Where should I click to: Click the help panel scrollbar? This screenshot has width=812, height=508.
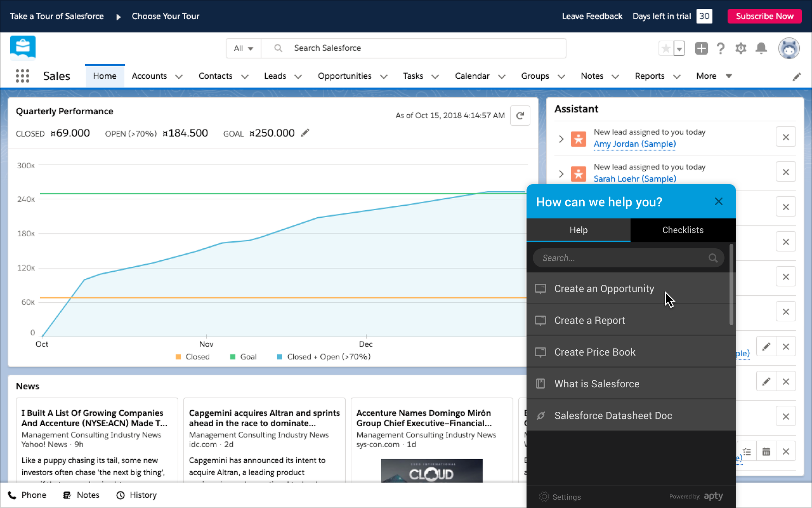point(731,284)
